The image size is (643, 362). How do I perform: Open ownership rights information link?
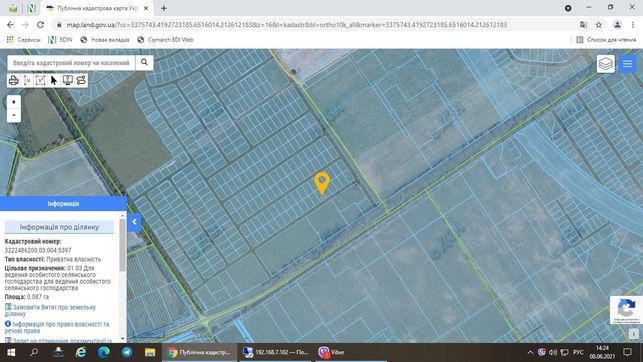pyautogui.click(x=57, y=327)
